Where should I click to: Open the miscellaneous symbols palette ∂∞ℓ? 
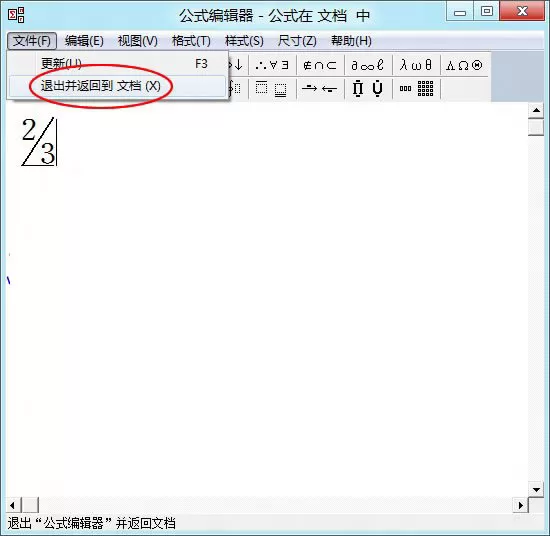point(368,65)
